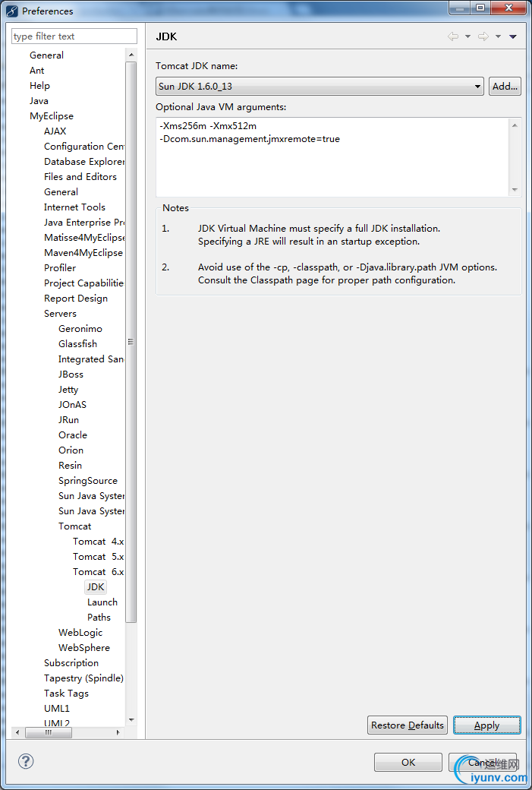The image size is (532, 790).
Task: Select the Internet Tools node
Action: (x=74, y=207)
